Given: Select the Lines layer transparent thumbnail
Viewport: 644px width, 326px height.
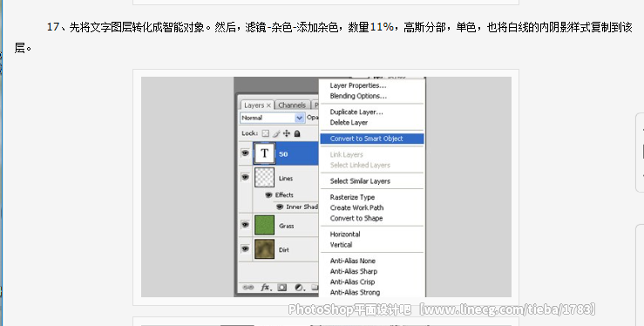Looking at the screenshot, I should coord(264,177).
